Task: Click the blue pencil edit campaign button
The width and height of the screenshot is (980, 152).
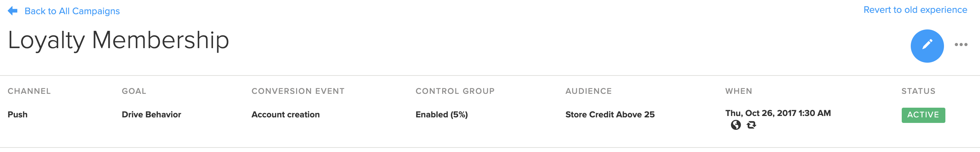Action: 927,46
